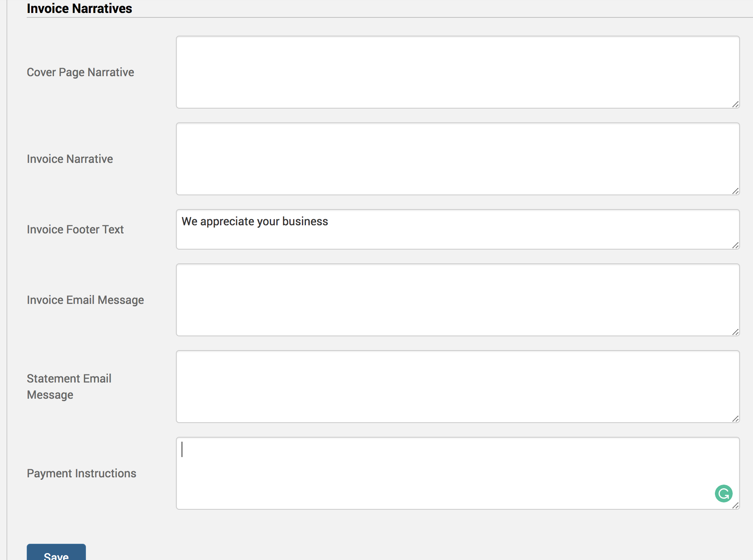This screenshot has width=753, height=560.
Task: Select the Invoice Email Message text area
Action: (458, 300)
